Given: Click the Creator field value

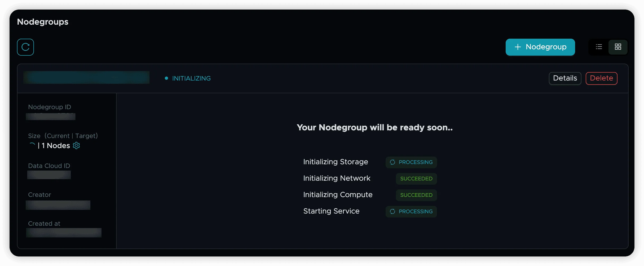Looking at the screenshot, I should pyautogui.click(x=58, y=205).
